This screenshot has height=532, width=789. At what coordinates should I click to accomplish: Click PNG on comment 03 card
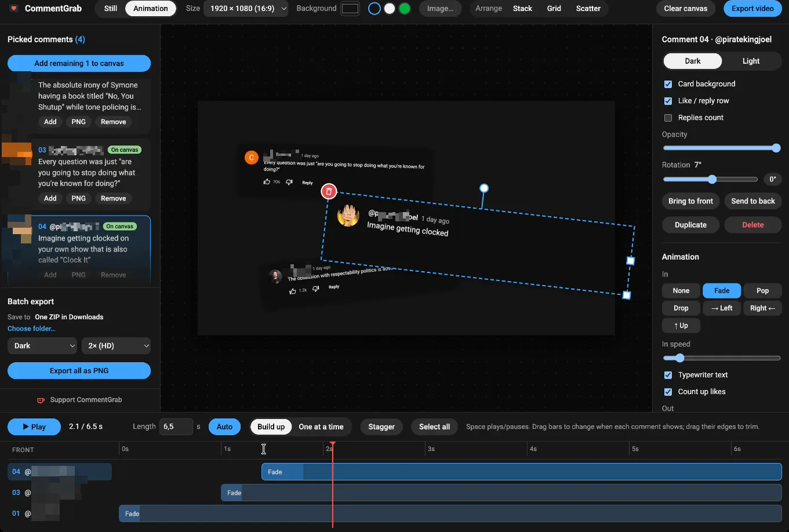pos(79,198)
